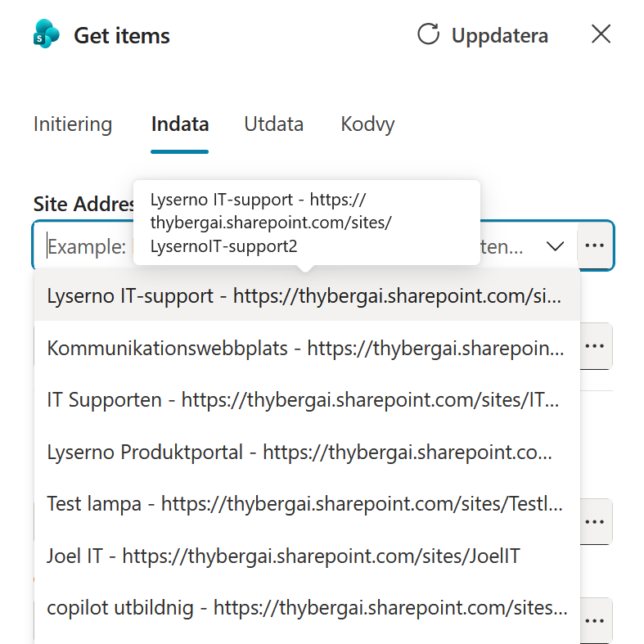Choose the Test lampa site option
The image size is (644, 644).
[x=307, y=504]
